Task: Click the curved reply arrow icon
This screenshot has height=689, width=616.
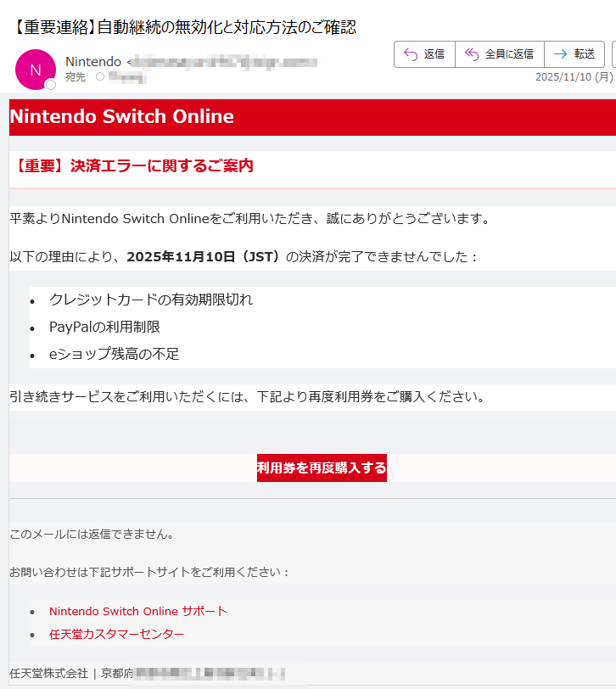Action: pos(411,54)
